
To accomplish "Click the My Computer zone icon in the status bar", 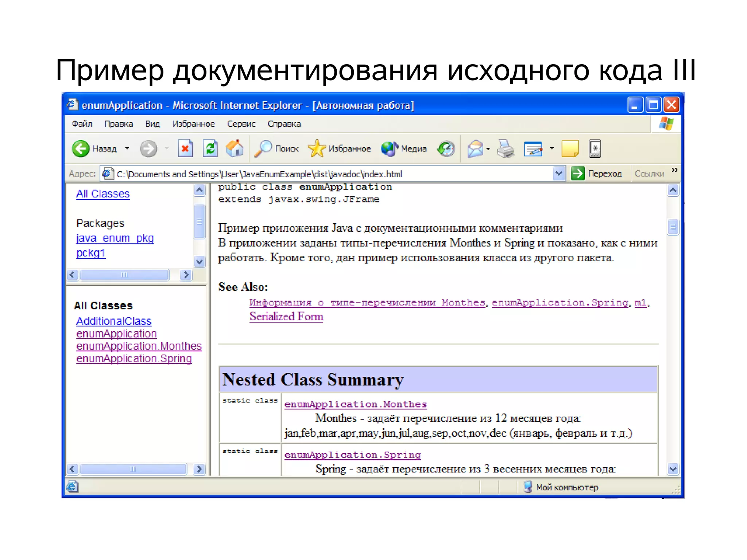I will [x=528, y=487].
